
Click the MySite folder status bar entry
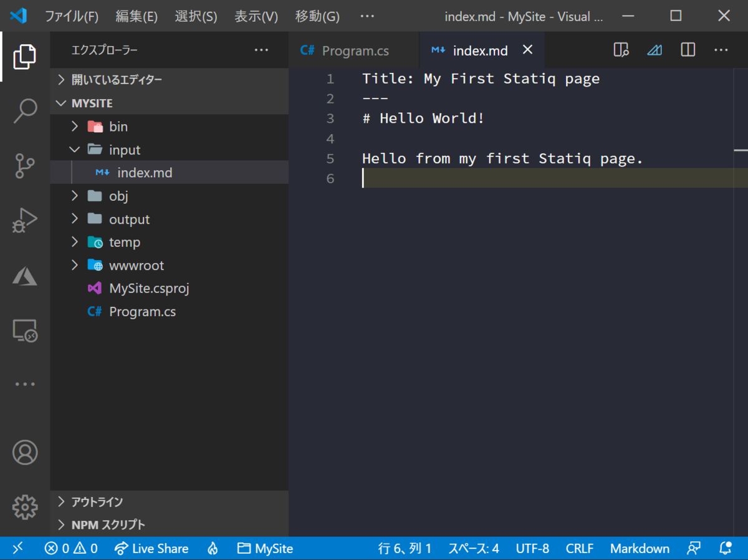265,549
